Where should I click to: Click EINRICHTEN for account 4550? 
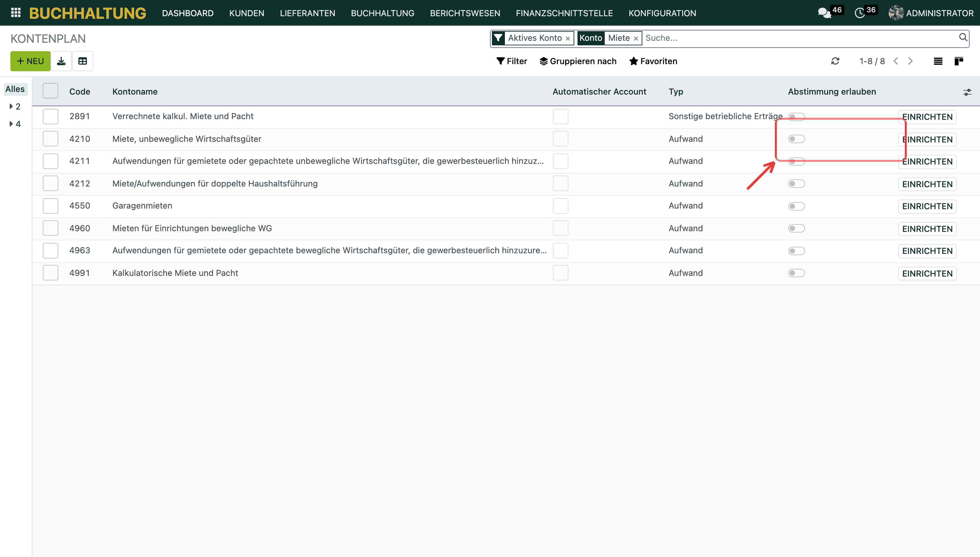[x=927, y=207]
